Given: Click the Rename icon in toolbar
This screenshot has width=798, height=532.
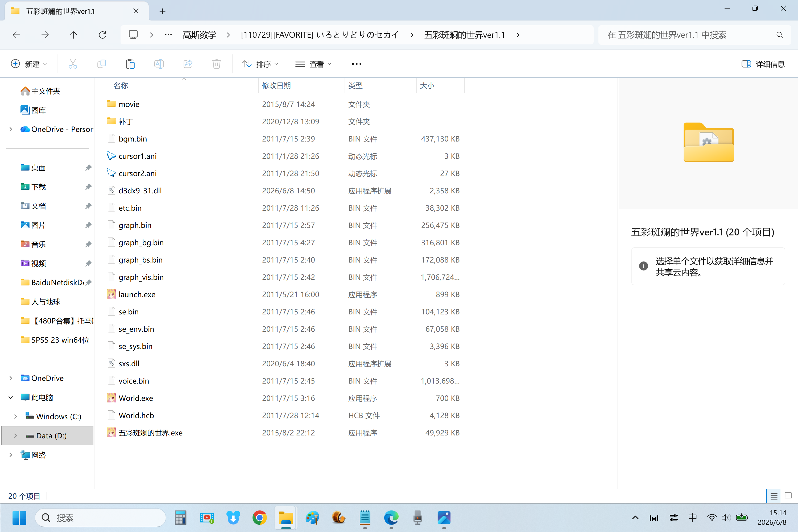Looking at the screenshot, I should click(159, 64).
